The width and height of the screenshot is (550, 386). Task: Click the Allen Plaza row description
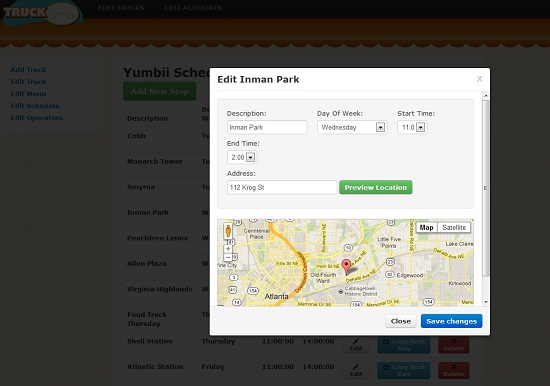147,264
